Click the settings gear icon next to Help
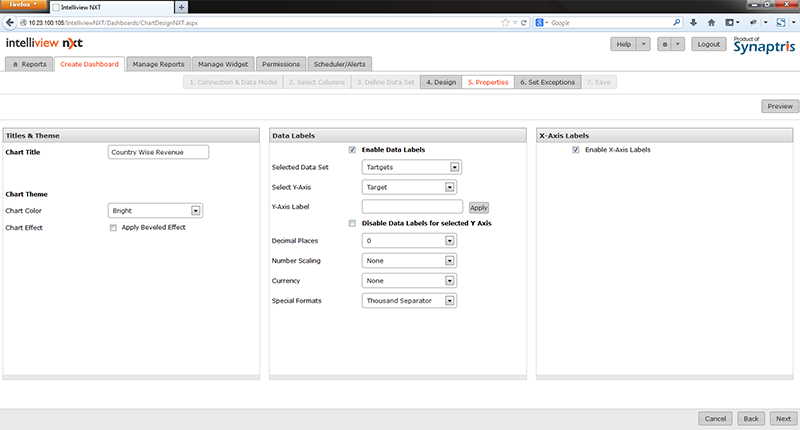The image size is (800, 430). (x=665, y=44)
